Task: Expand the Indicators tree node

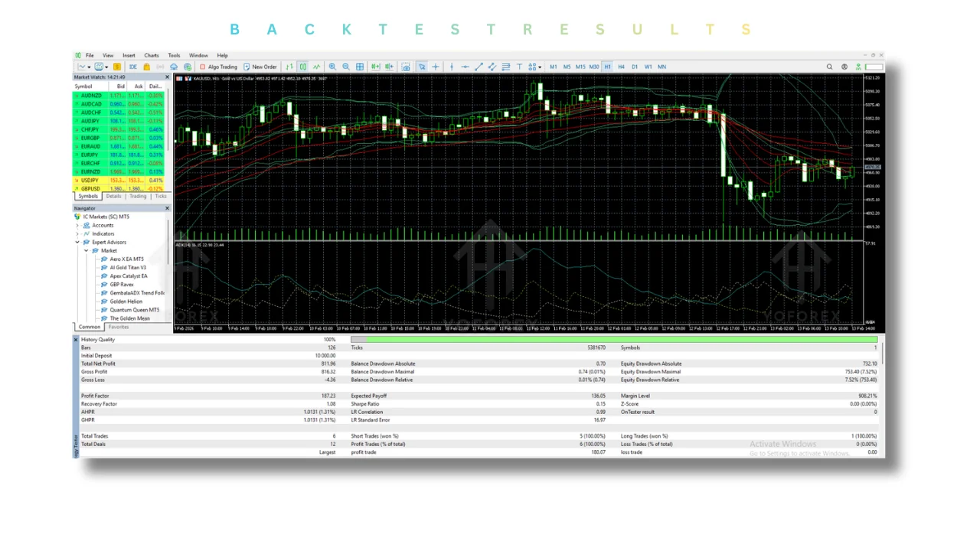Action: tap(77, 234)
